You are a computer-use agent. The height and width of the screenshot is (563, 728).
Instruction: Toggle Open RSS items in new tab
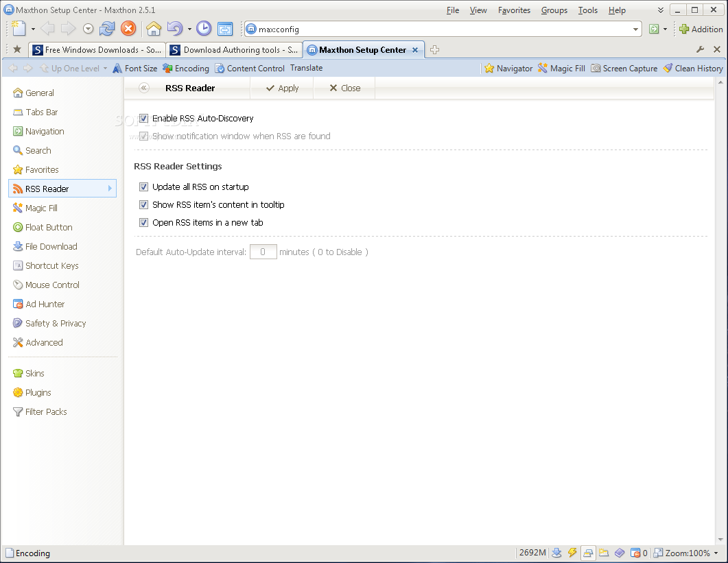[143, 222]
